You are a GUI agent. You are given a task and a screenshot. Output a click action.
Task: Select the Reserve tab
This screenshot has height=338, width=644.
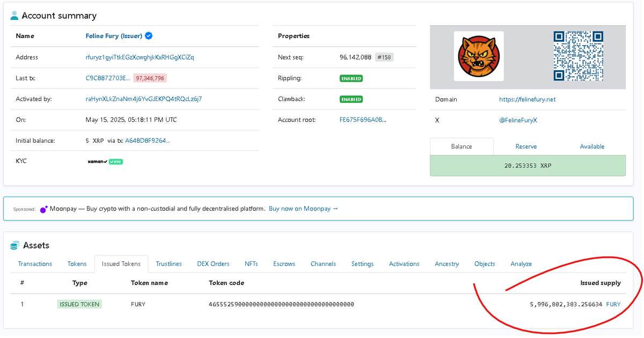coord(526,146)
